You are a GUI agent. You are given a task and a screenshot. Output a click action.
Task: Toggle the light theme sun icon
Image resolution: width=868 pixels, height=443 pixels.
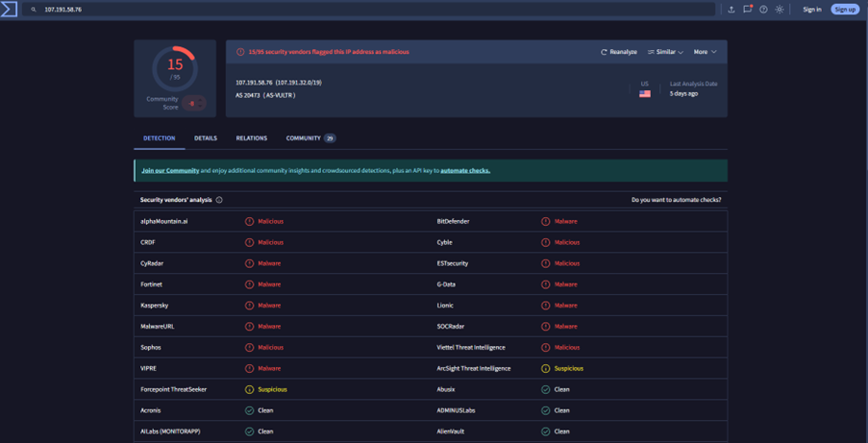pyautogui.click(x=780, y=10)
